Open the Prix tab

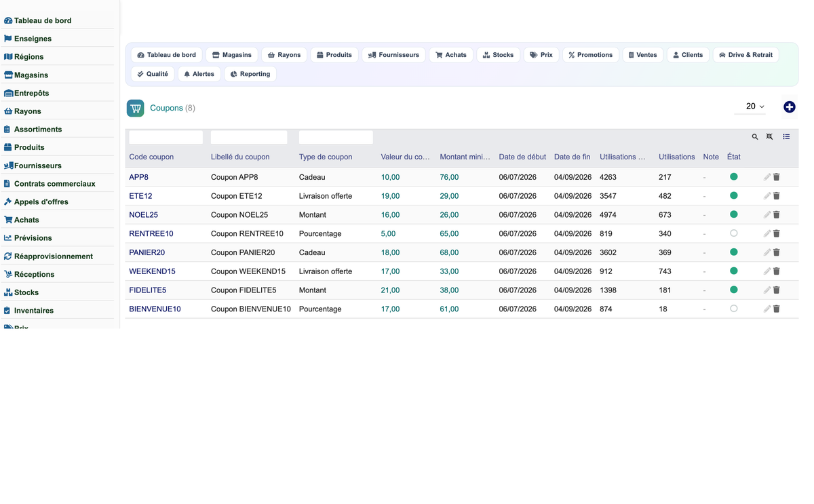(x=541, y=55)
